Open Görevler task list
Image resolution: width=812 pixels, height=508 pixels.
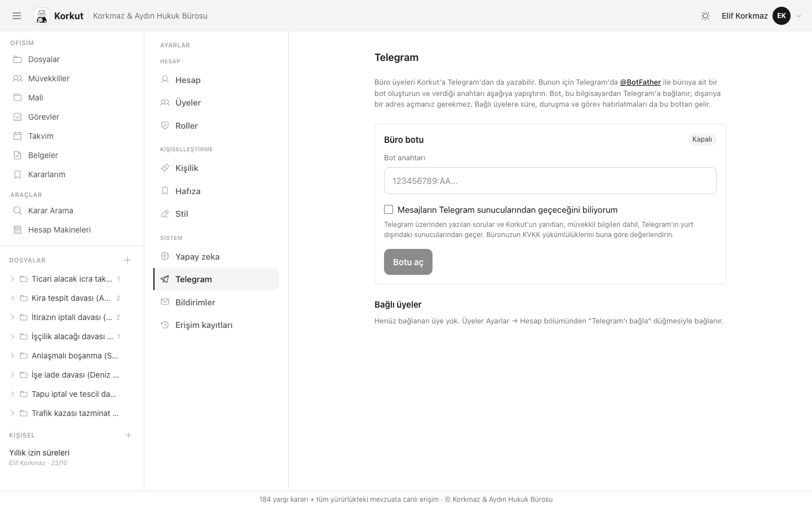pos(72,117)
